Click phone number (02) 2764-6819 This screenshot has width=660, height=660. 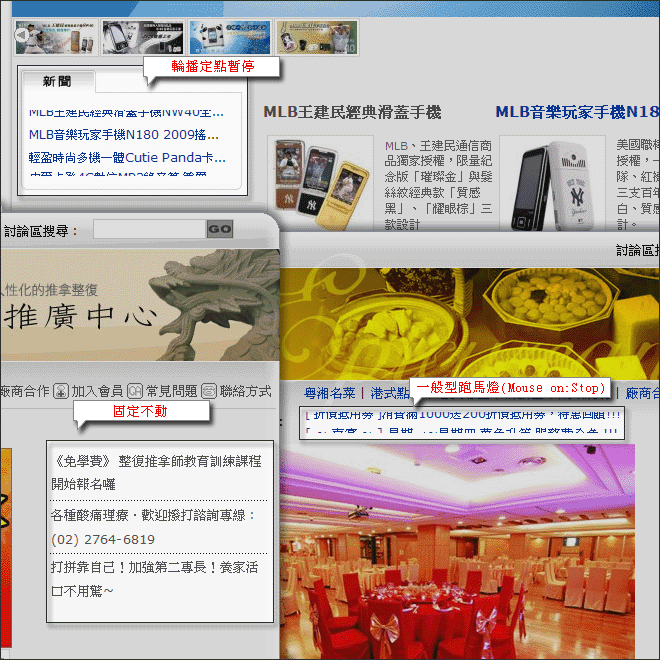click(103, 540)
